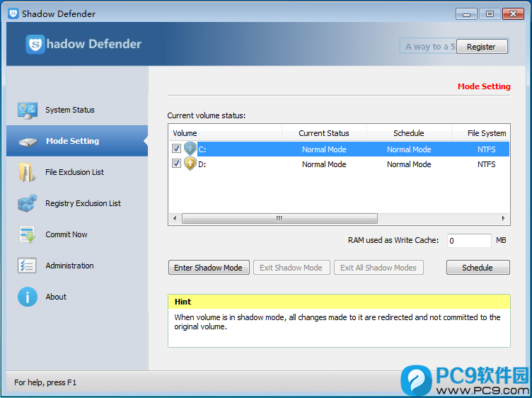This screenshot has width=532, height=398.
Task: Click the title bar app icon
Action: click(x=13, y=13)
